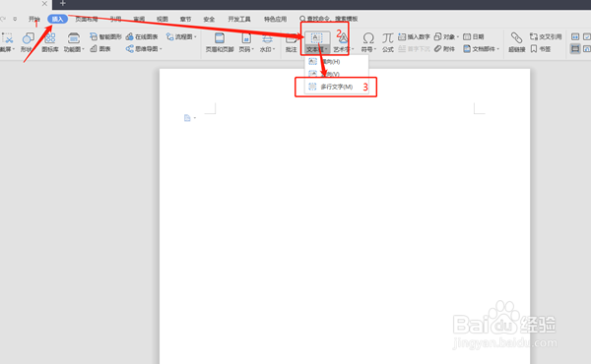The height and width of the screenshot is (364, 591).
Task: Switch to the 特色应用 tab
Action: 275,19
